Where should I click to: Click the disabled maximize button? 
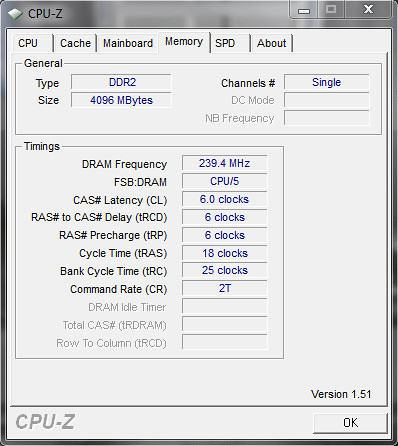pyautogui.click(x=331, y=10)
